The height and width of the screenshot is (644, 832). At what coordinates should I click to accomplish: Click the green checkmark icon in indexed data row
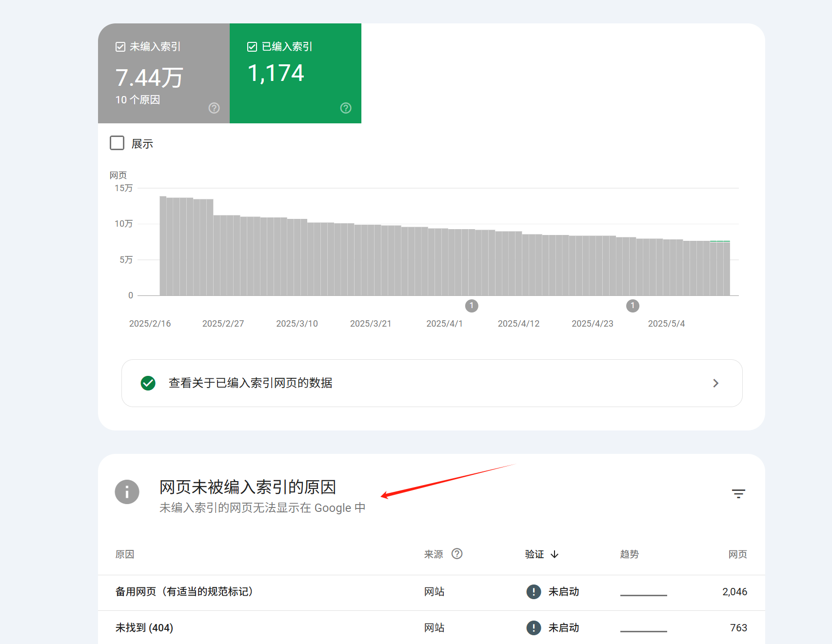tap(148, 383)
